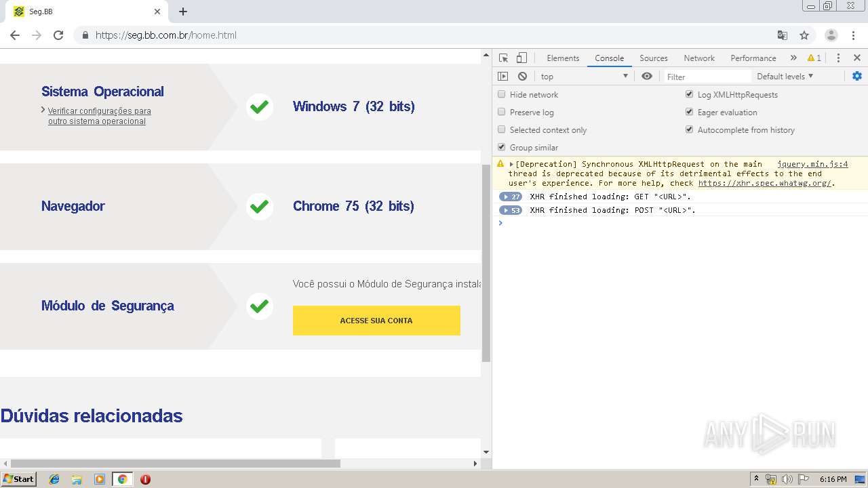Expand the 27 grouped GET messages
The image size is (868, 488).
pos(510,197)
